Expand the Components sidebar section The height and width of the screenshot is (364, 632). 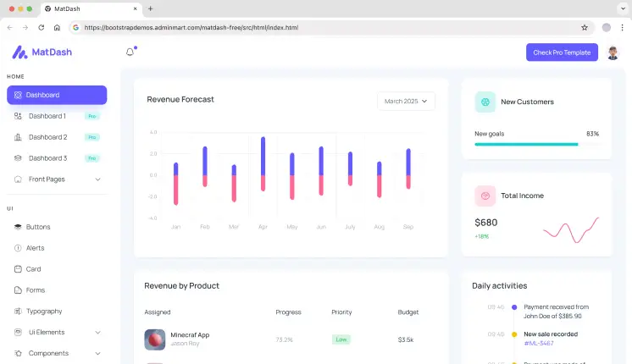coord(57,353)
